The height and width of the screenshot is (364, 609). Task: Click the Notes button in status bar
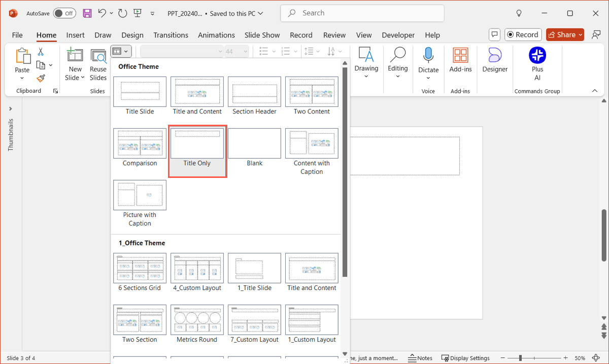(420, 358)
